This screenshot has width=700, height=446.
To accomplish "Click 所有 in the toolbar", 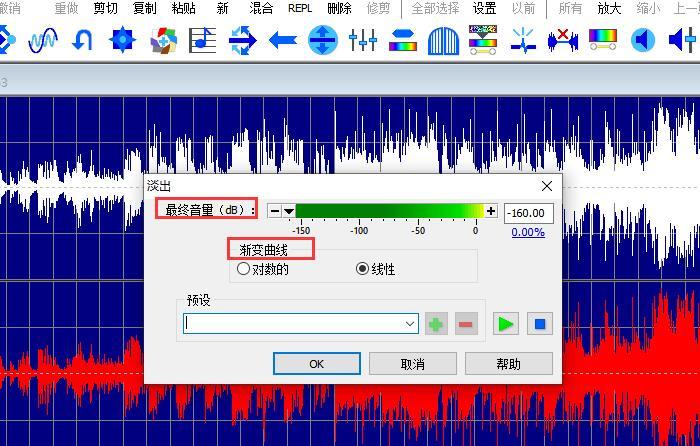I will tap(571, 8).
